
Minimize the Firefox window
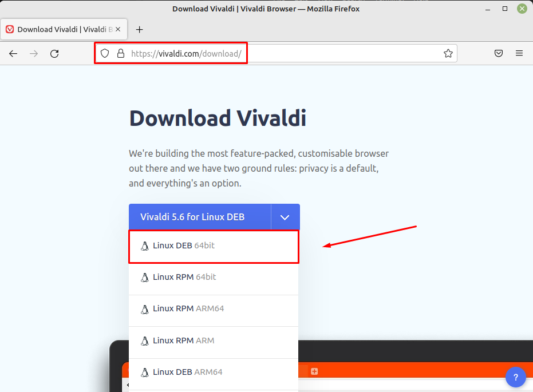488,9
